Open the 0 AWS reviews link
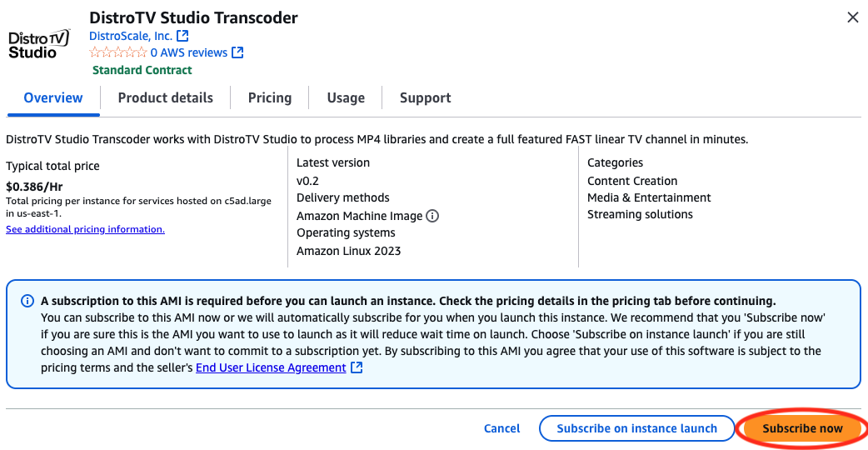 point(188,52)
